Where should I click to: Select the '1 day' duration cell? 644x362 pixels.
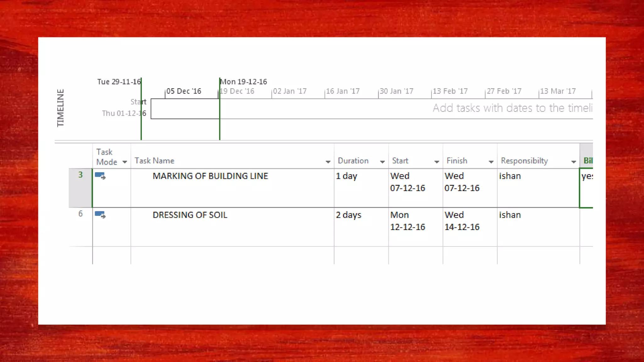(x=347, y=176)
